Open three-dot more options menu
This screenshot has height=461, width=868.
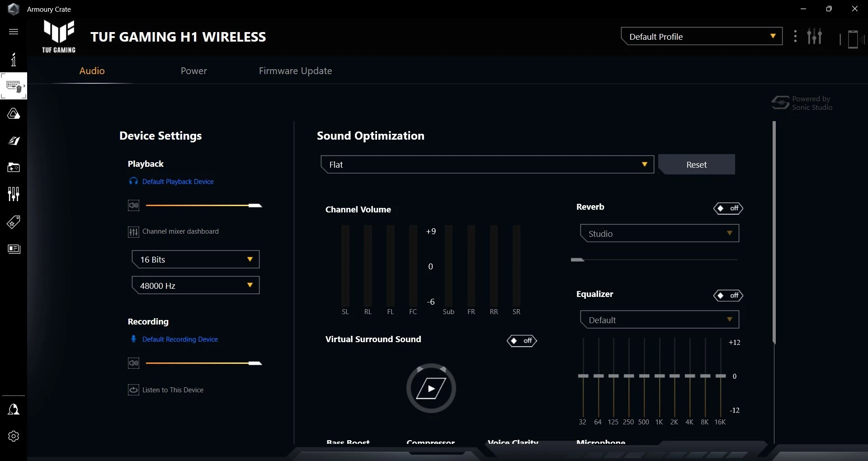pyautogui.click(x=795, y=37)
